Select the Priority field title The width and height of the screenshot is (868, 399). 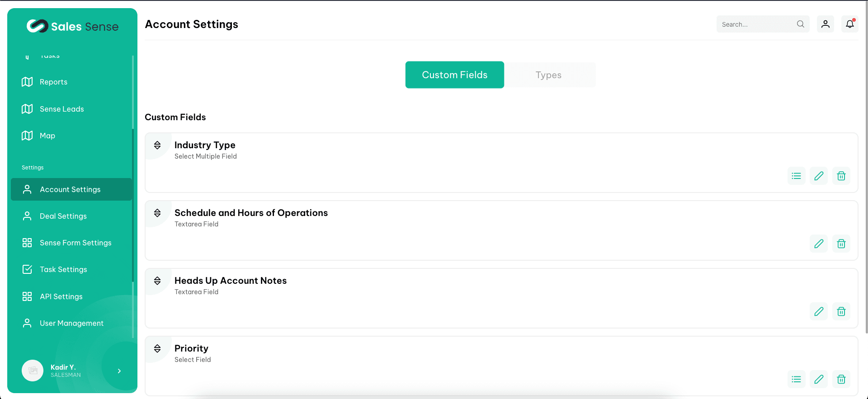(191, 348)
